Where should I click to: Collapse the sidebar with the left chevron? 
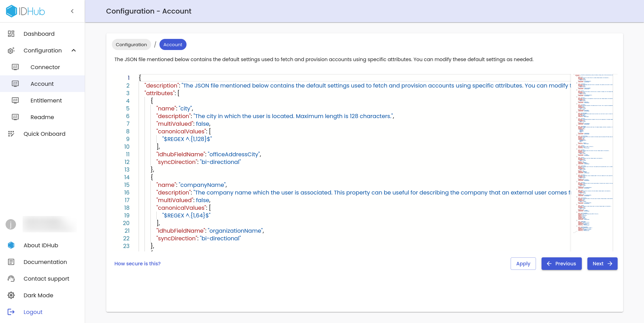(72, 11)
